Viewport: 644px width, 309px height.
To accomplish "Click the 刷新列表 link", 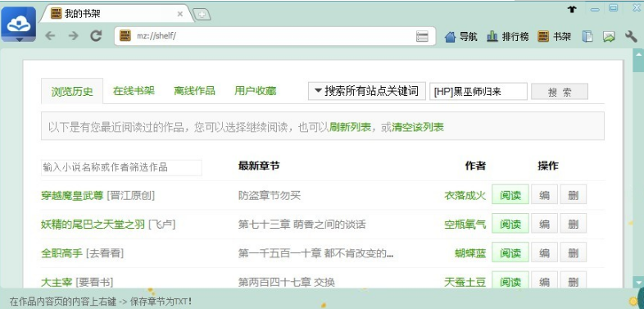I will click(351, 127).
